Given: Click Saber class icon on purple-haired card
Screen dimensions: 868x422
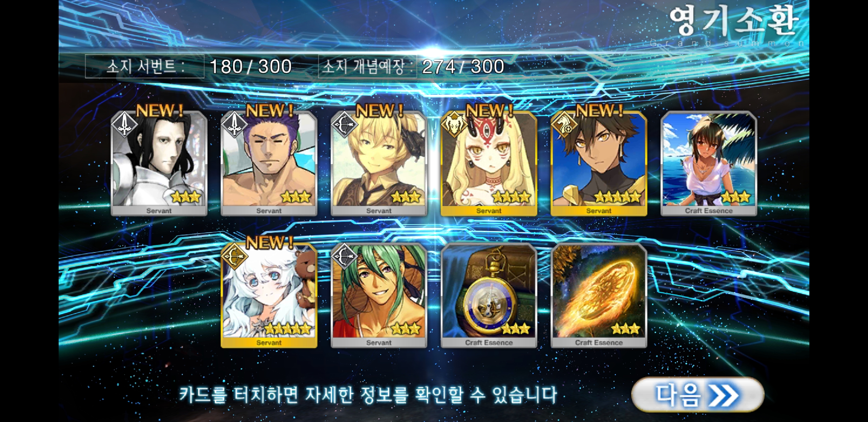Looking at the screenshot, I should (x=234, y=124).
